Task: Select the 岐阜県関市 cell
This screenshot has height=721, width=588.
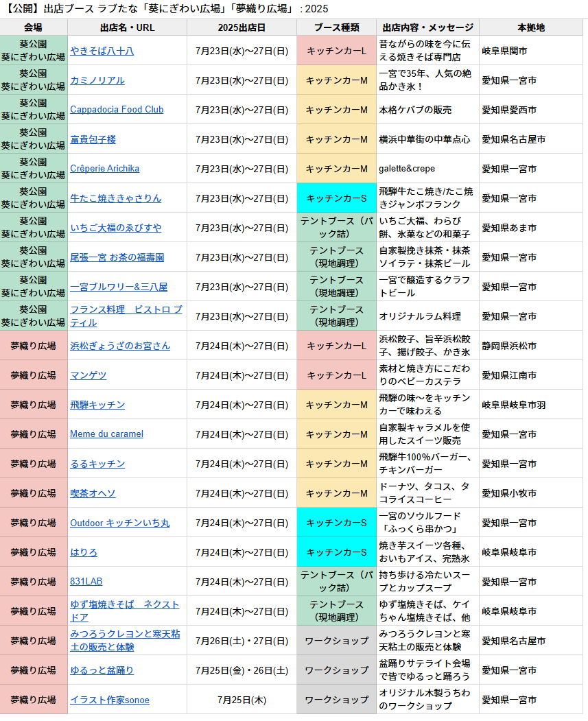Action: pos(531,51)
